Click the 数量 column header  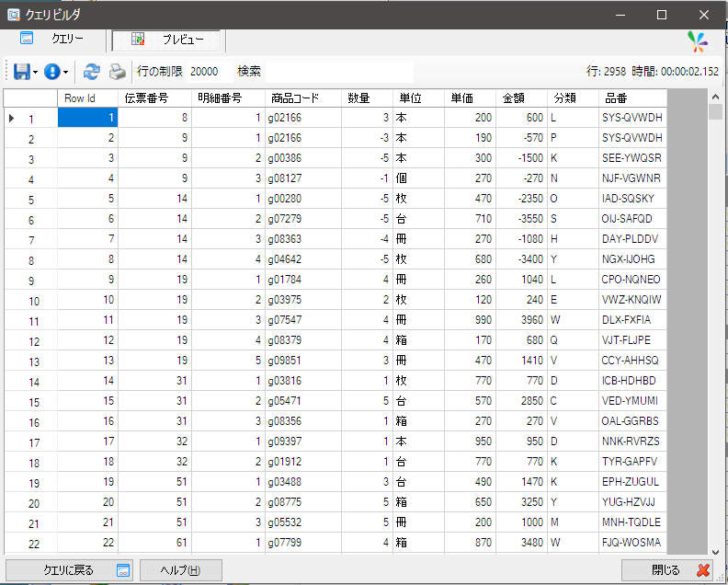(x=367, y=98)
